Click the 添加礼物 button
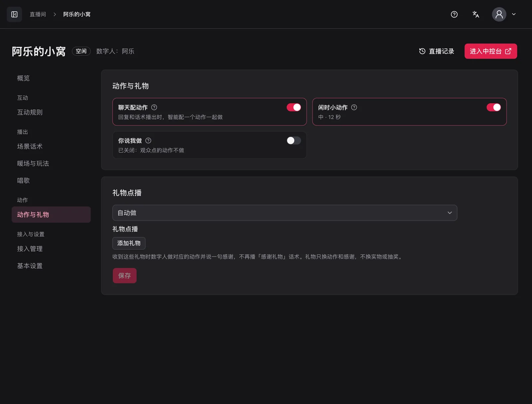 pyautogui.click(x=129, y=243)
